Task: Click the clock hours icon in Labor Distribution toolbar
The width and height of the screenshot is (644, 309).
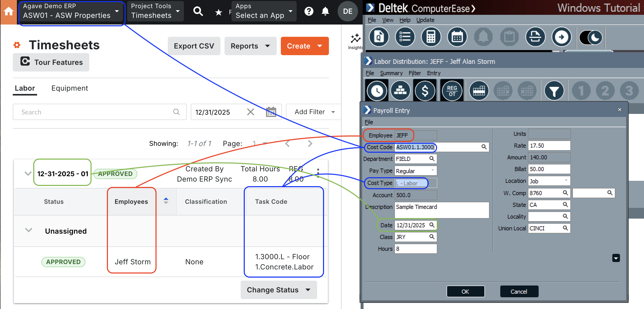Action: click(376, 90)
